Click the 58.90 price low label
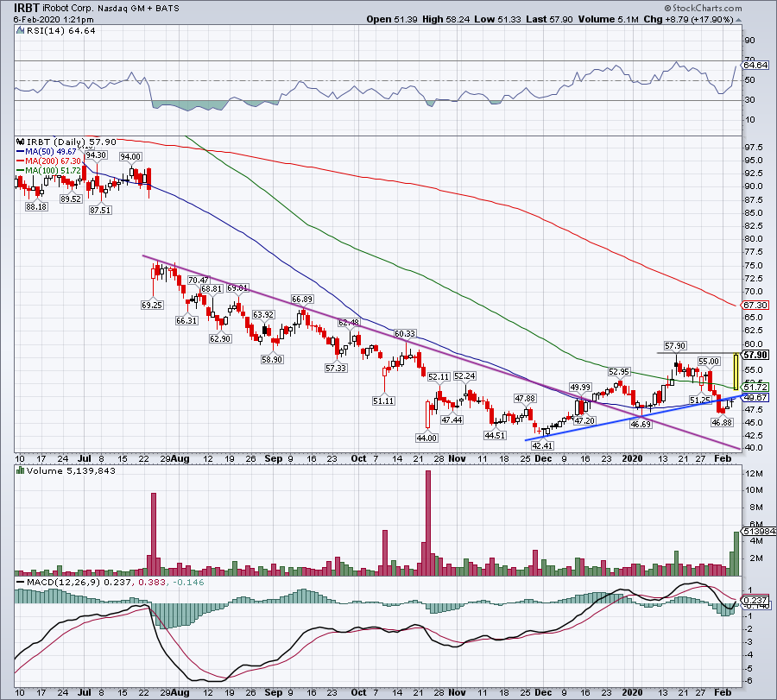 click(272, 360)
